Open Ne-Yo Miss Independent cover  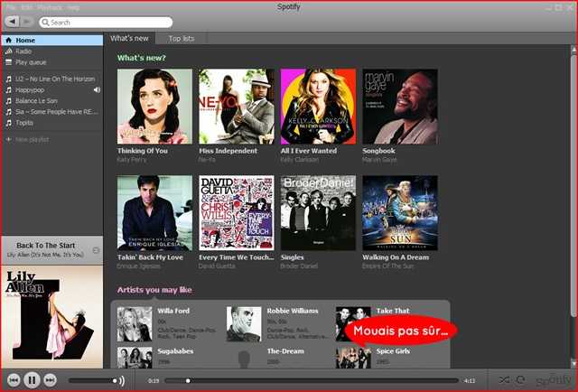pyautogui.click(x=237, y=107)
